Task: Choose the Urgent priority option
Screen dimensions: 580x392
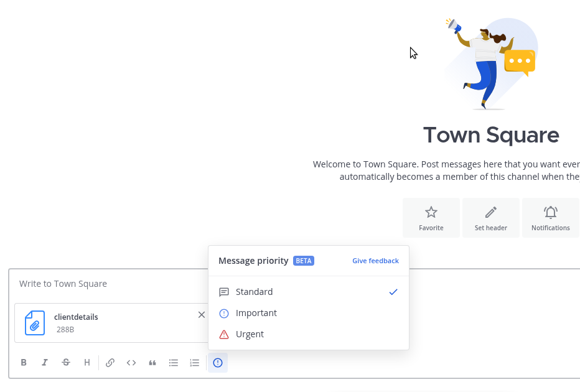Action: point(250,334)
